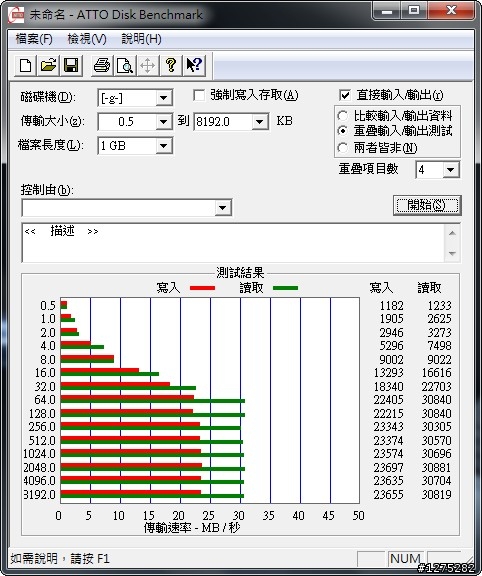This screenshot has height=576, width=482.
Task: Maximize the ATTO Disk Benchmark window
Action: (x=414, y=11)
